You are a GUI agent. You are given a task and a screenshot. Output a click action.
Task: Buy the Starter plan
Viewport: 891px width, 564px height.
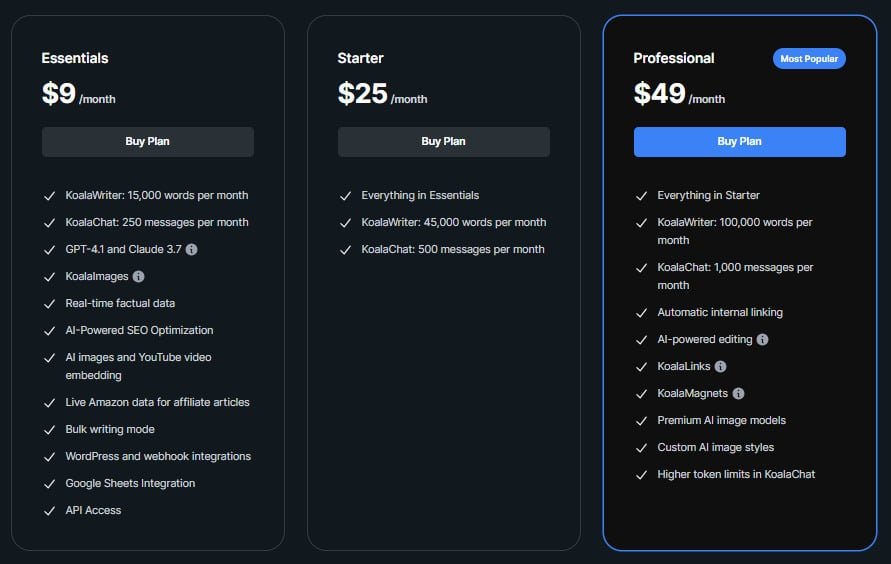pos(444,141)
